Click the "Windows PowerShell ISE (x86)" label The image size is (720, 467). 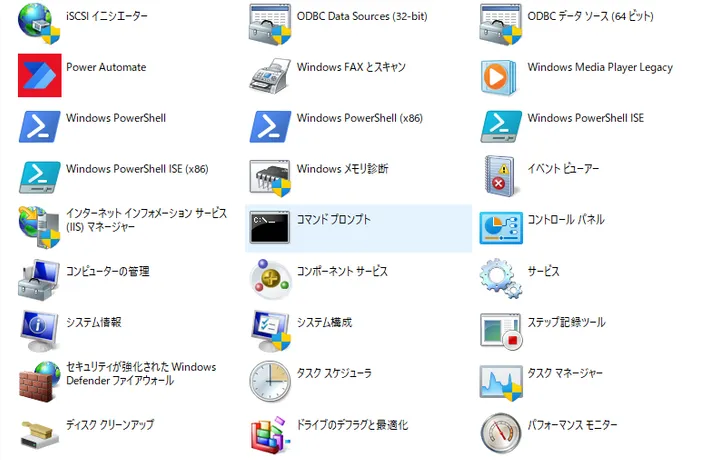click(137, 169)
